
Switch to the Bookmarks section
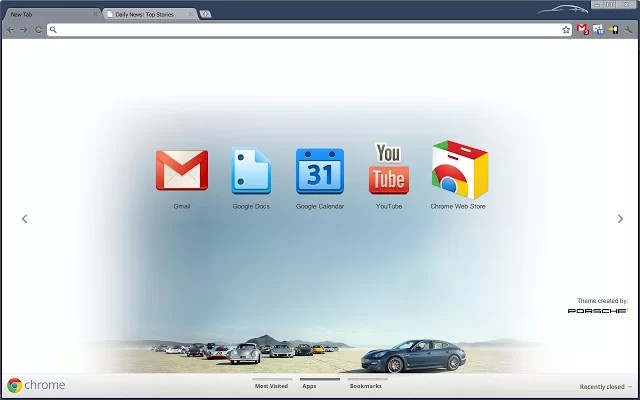[x=365, y=385]
